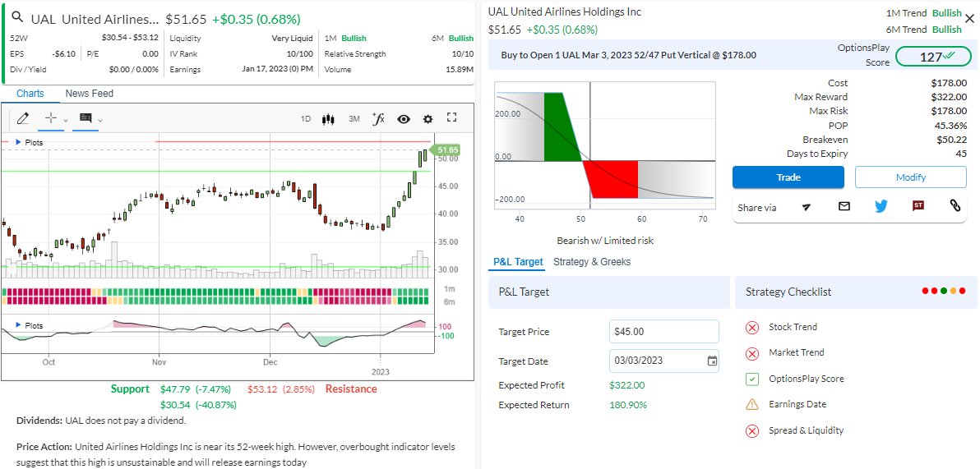Click the 6M Trend Bullish label in trade panel

tap(924, 30)
